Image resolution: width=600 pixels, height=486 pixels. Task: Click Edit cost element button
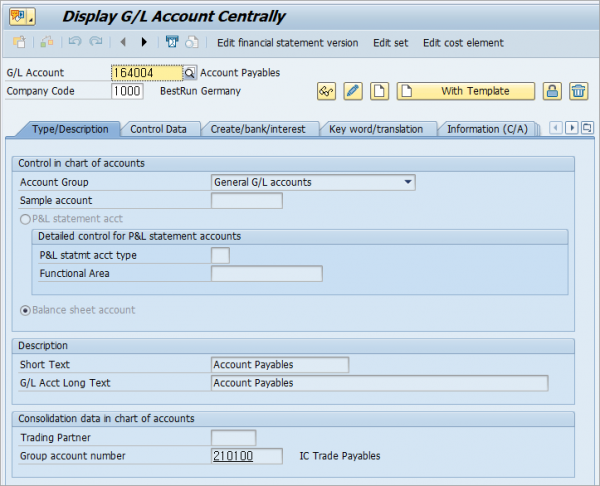tap(463, 43)
